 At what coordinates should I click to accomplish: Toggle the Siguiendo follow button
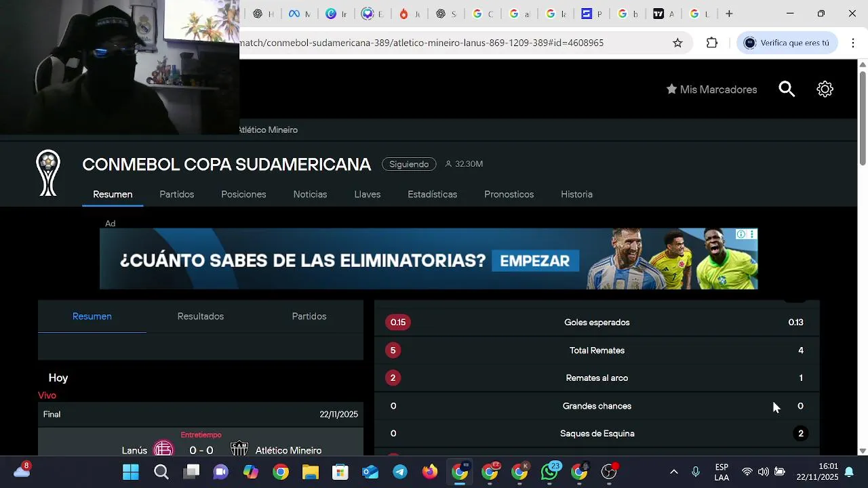tap(409, 164)
